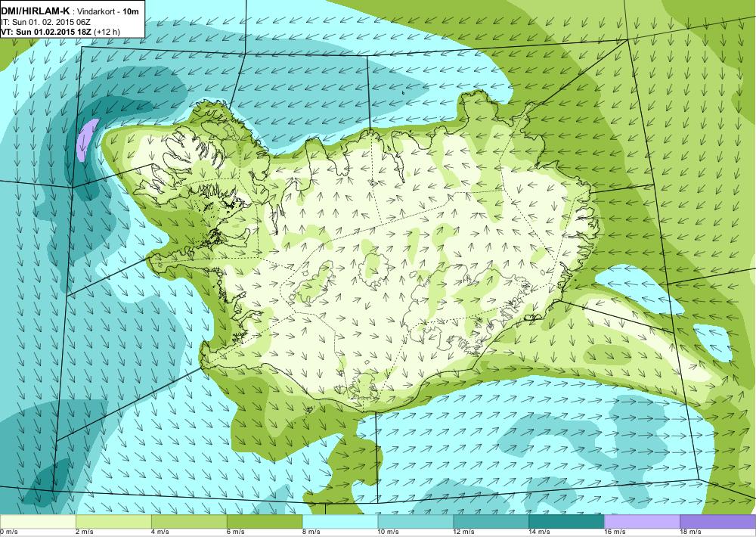Click the '4 m/s' legend label
Image resolution: width=756 pixels, height=537 pixels.
pyautogui.click(x=160, y=532)
